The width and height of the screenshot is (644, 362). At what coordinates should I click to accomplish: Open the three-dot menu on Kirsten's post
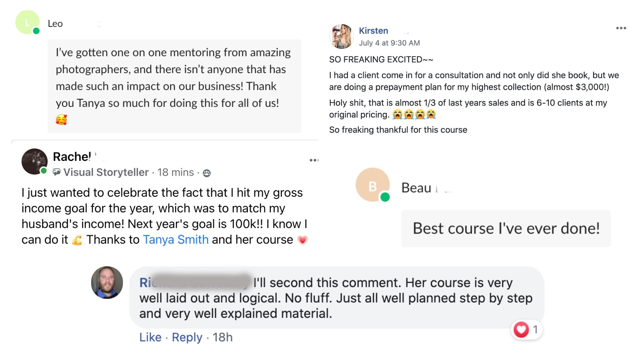[x=621, y=28]
